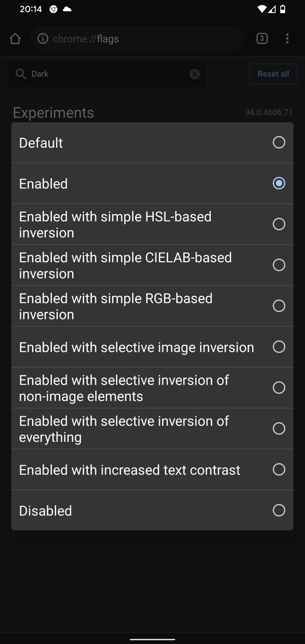Tap the site info icon in address bar

43,39
